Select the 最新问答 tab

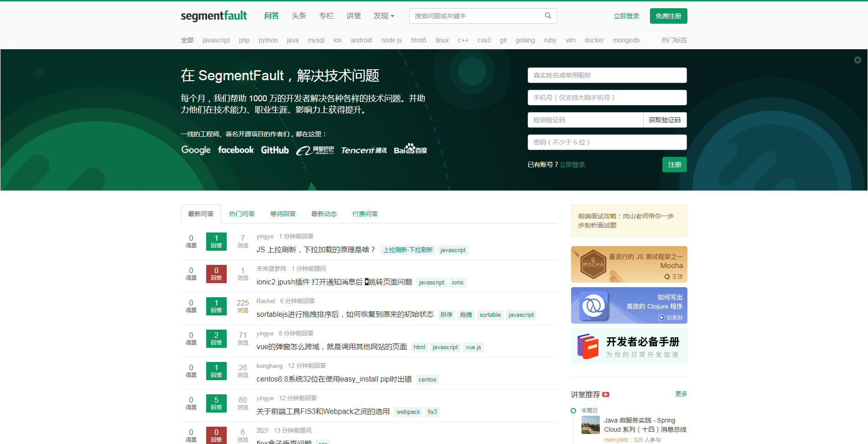(x=201, y=214)
